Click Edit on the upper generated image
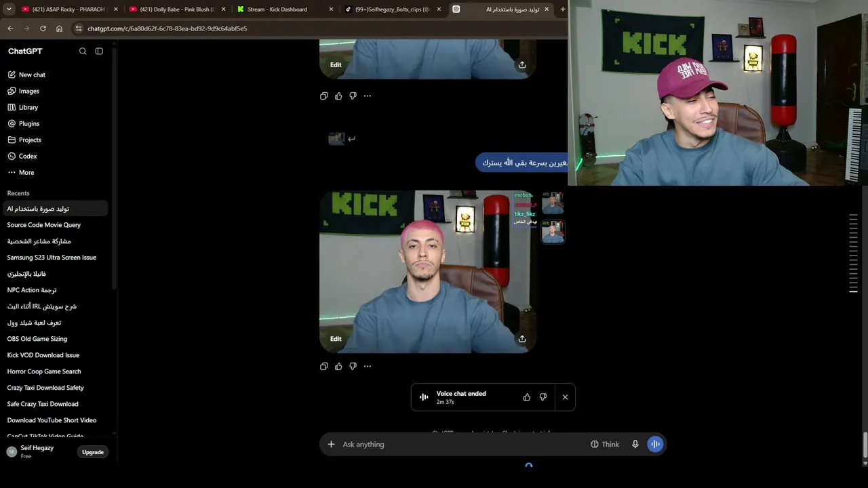868x488 pixels. (336, 64)
